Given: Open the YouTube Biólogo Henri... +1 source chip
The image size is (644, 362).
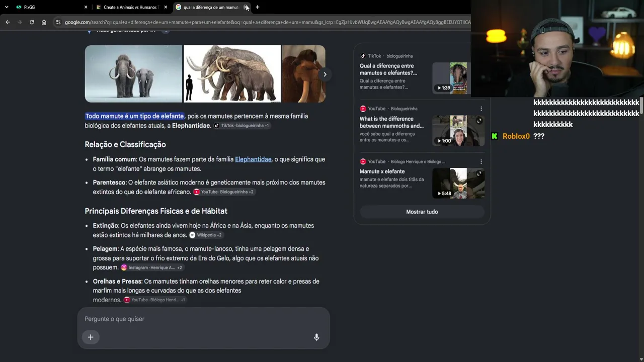Looking at the screenshot, I should [x=155, y=300].
